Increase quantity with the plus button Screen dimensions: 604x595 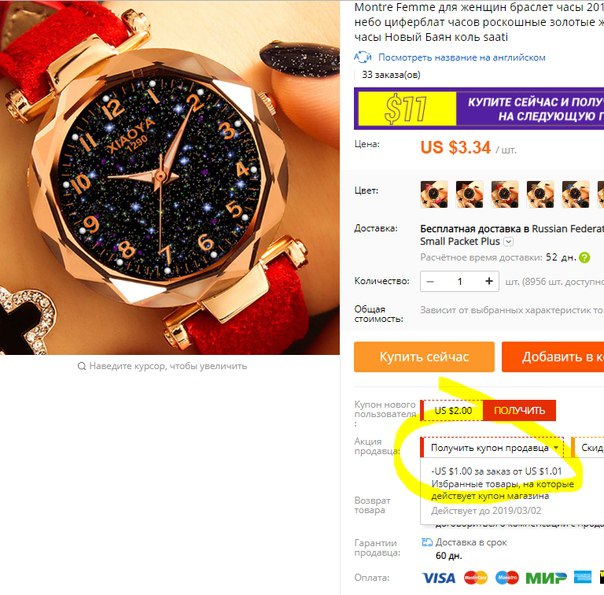[x=489, y=281]
